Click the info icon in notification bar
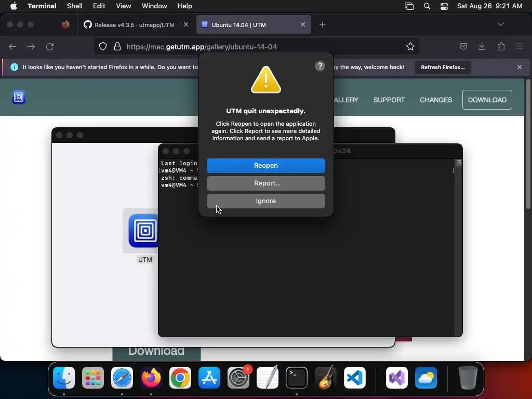 [14, 67]
